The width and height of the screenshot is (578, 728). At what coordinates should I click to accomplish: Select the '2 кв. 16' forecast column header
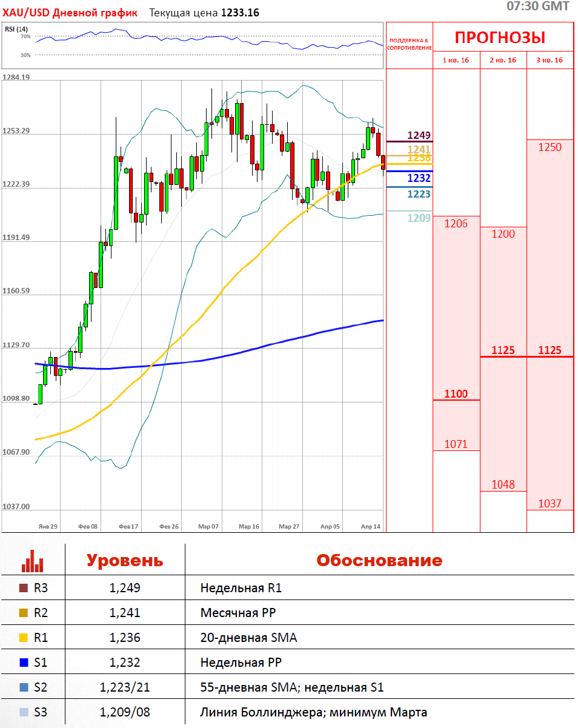coord(503,60)
